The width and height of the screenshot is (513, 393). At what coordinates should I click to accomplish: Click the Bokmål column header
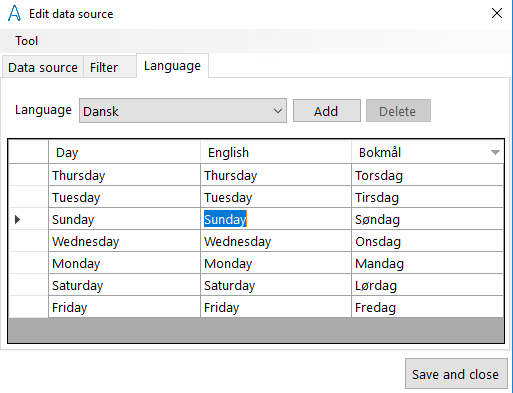427,152
